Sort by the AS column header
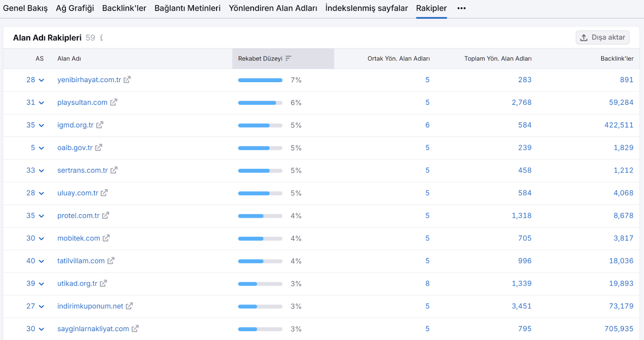 (39, 58)
